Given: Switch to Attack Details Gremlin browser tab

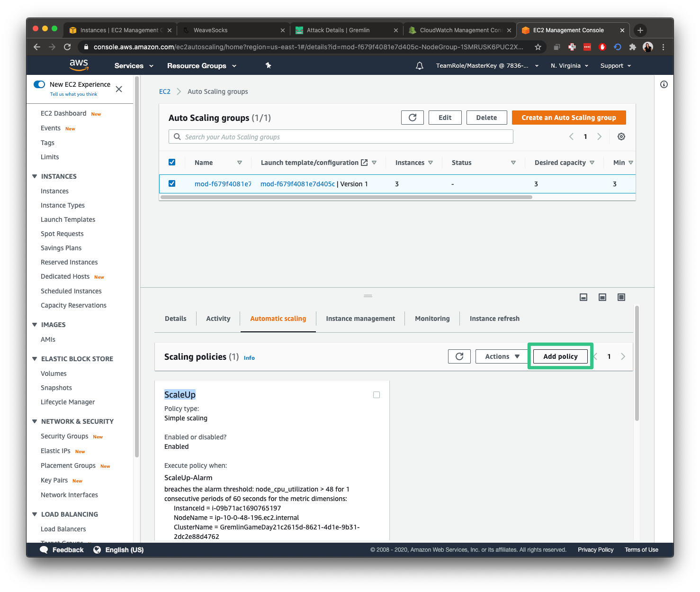Looking at the screenshot, I should click(x=346, y=30).
